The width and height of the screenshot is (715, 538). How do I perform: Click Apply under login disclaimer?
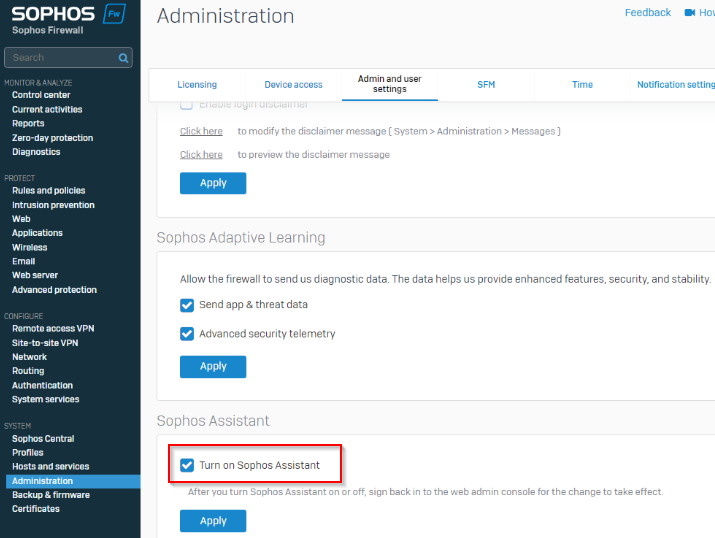click(x=213, y=183)
